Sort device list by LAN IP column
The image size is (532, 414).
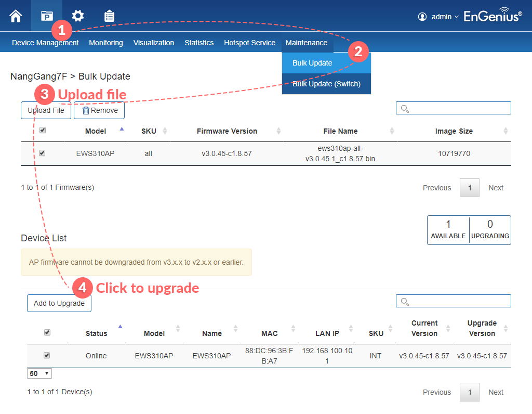(x=327, y=333)
